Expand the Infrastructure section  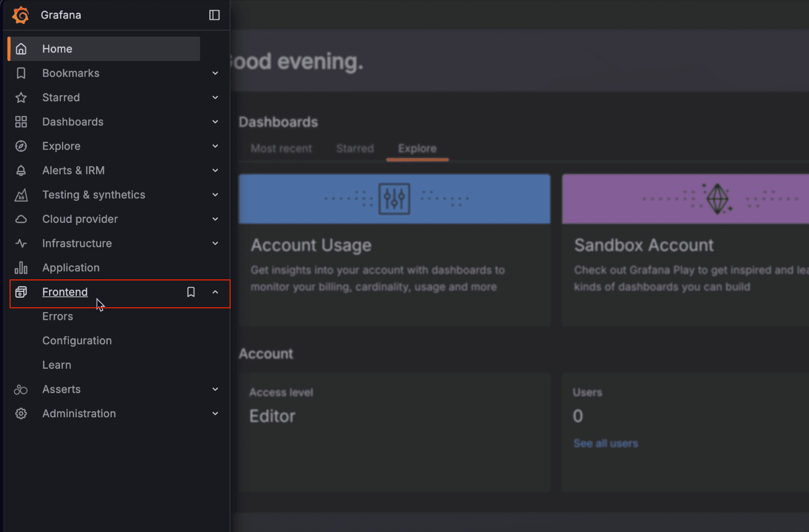(x=215, y=243)
